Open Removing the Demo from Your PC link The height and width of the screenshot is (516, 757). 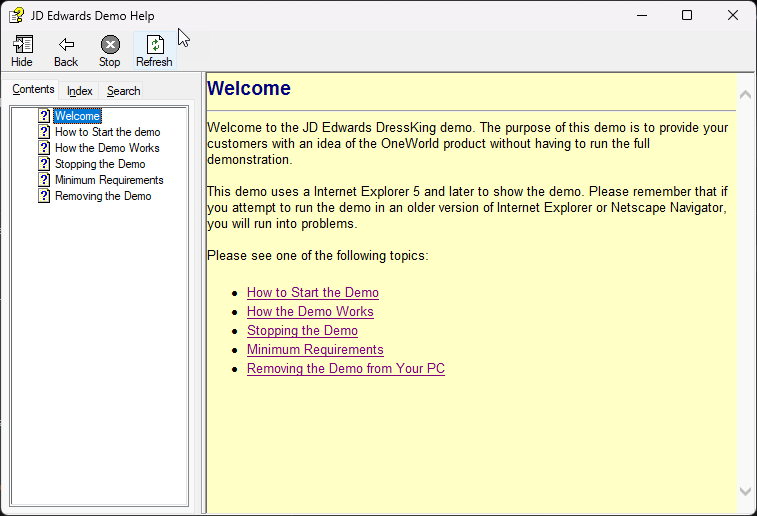(345, 369)
